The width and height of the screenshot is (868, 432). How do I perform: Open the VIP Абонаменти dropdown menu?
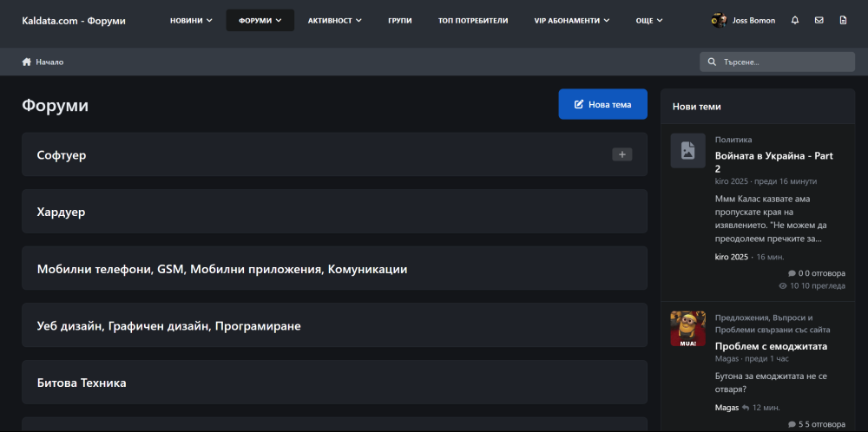572,21
